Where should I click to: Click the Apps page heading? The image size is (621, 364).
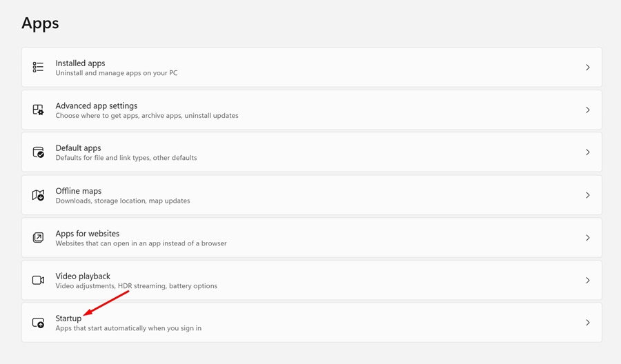(x=40, y=23)
